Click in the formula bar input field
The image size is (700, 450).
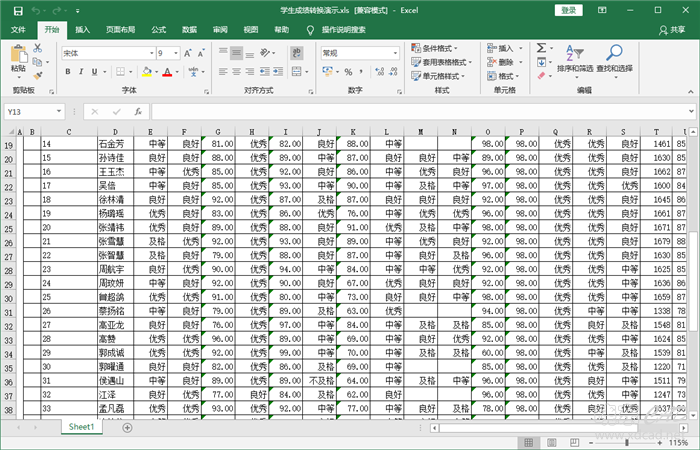click(419, 112)
